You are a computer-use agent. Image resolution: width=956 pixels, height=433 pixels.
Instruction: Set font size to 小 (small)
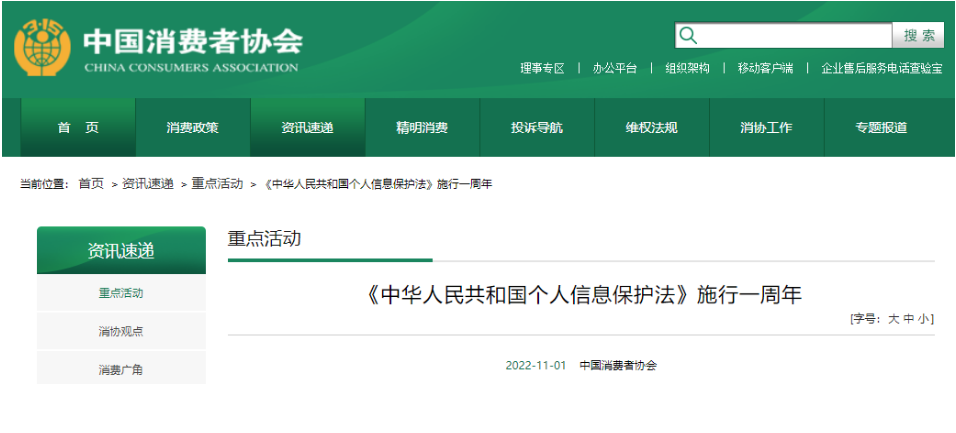924,319
